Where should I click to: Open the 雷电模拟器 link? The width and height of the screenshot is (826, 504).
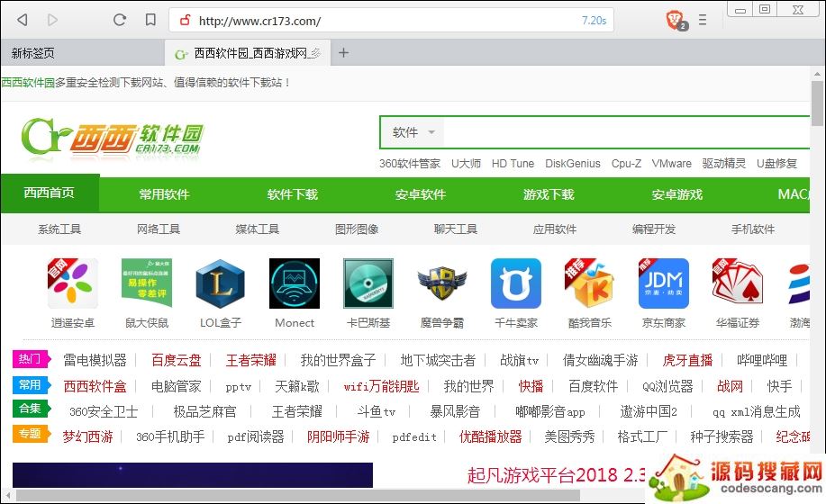coord(95,360)
